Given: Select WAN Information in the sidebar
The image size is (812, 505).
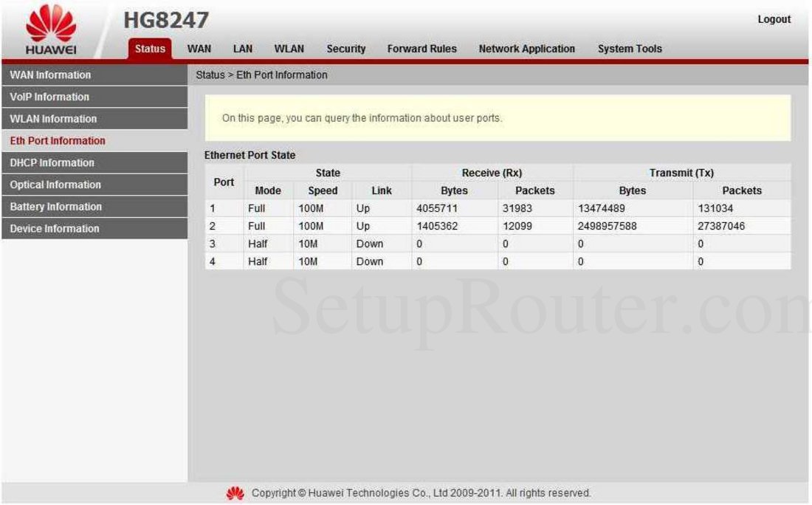Looking at the screenshot, I should pyautogui.click(x=50, y=75).
